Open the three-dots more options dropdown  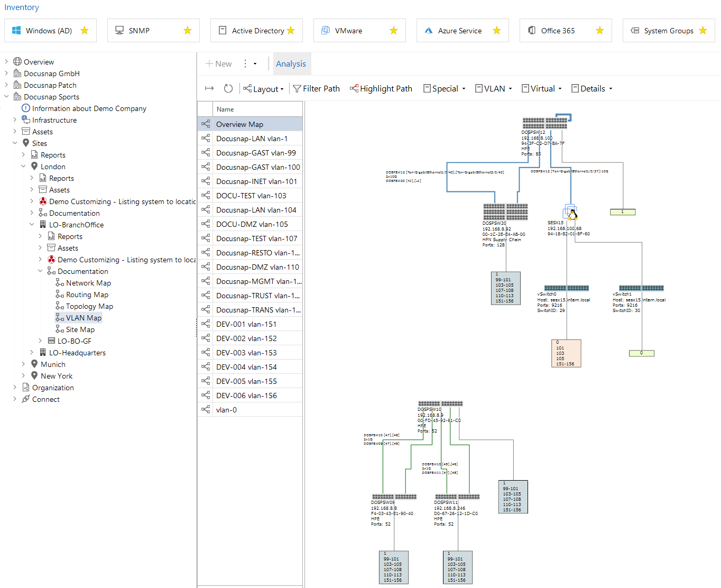tap(249, 63)
